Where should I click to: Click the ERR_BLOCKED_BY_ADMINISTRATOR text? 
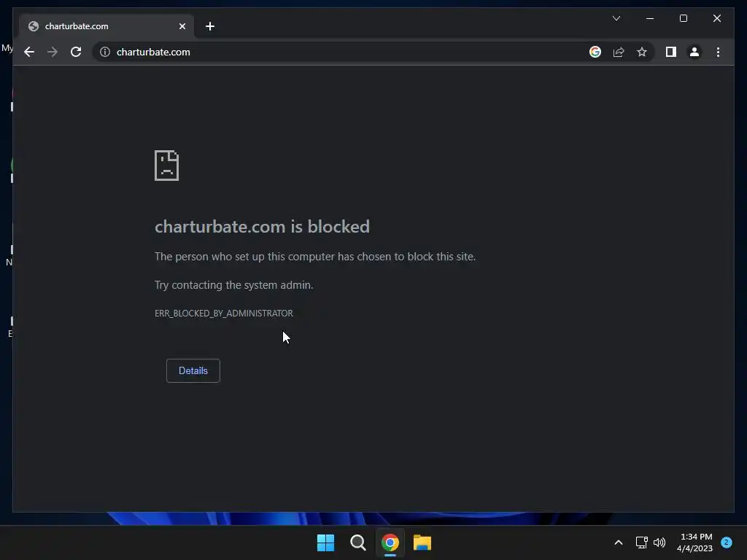(x=224, y=314)
